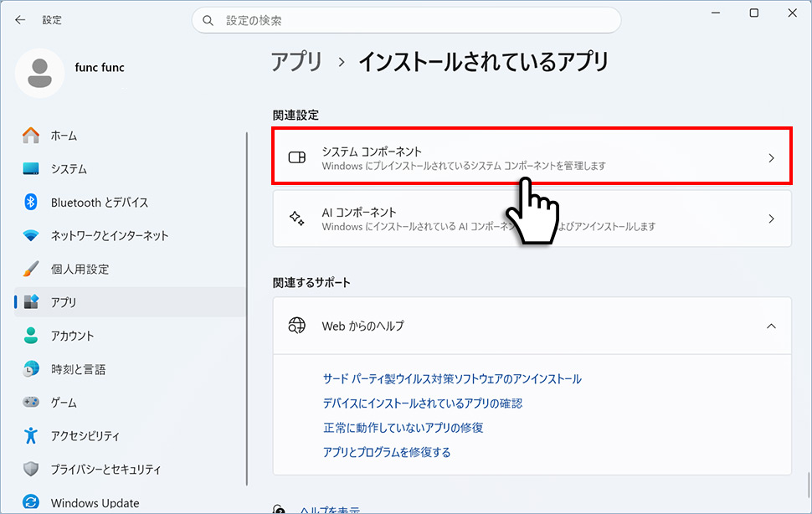Open サード パーティ製ウイルス対策ソフトウェアのアンインストール link
Viewport: 812px width, 514px height.
(452, 379)
